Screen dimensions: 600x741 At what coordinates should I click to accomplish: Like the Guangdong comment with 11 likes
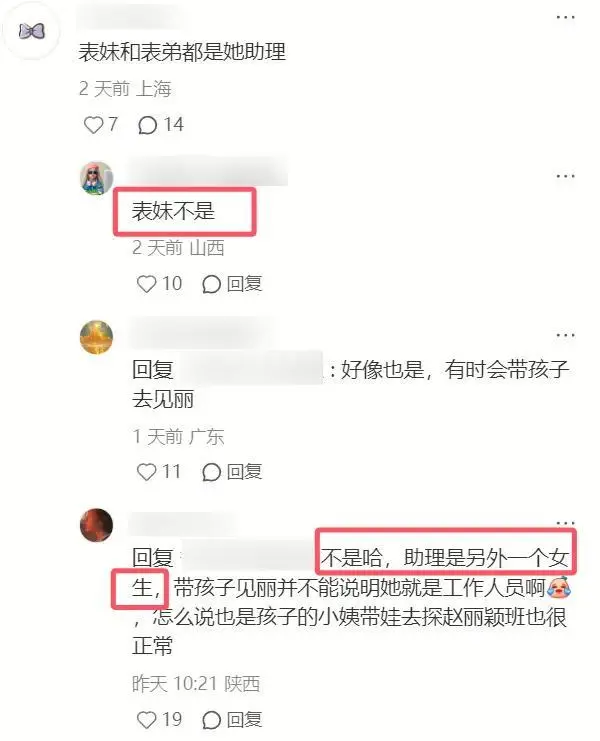click(146, 472)
